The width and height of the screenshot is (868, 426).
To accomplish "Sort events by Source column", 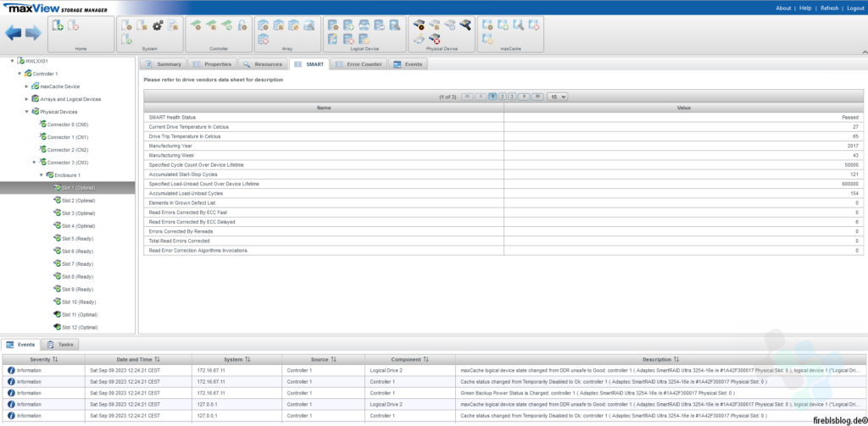I will click(323, 360).
